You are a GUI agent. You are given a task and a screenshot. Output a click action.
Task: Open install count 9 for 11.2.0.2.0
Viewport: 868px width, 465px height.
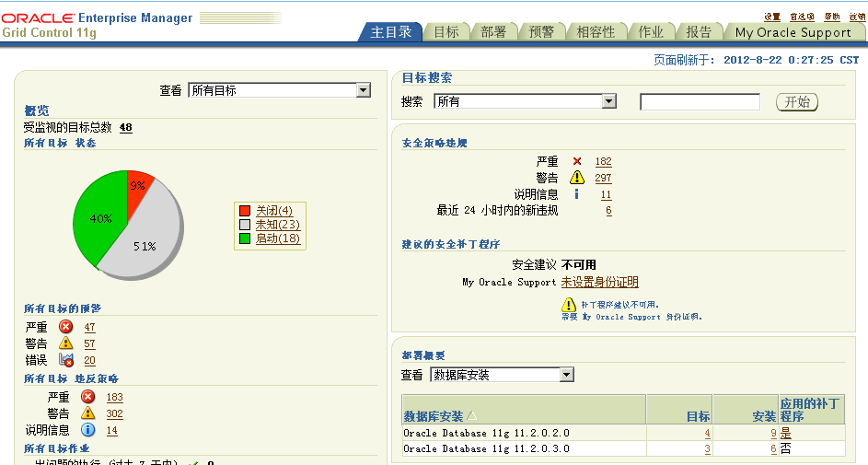click(773, 433)
